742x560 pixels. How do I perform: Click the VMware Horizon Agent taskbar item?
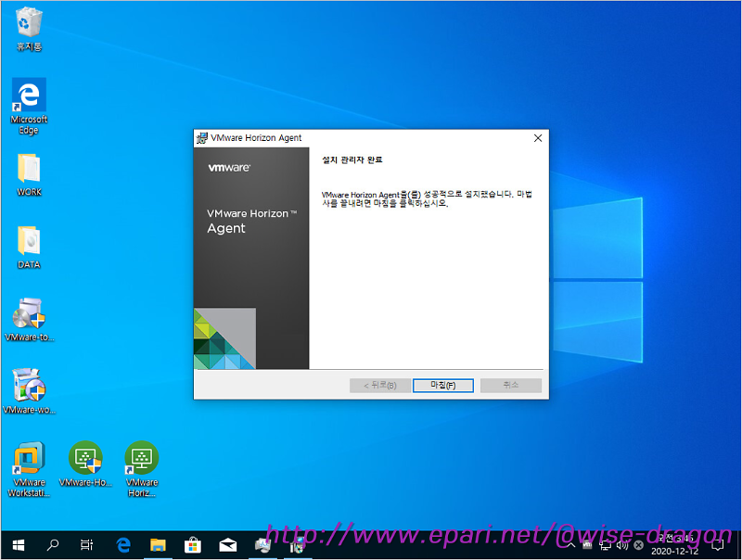297,546
